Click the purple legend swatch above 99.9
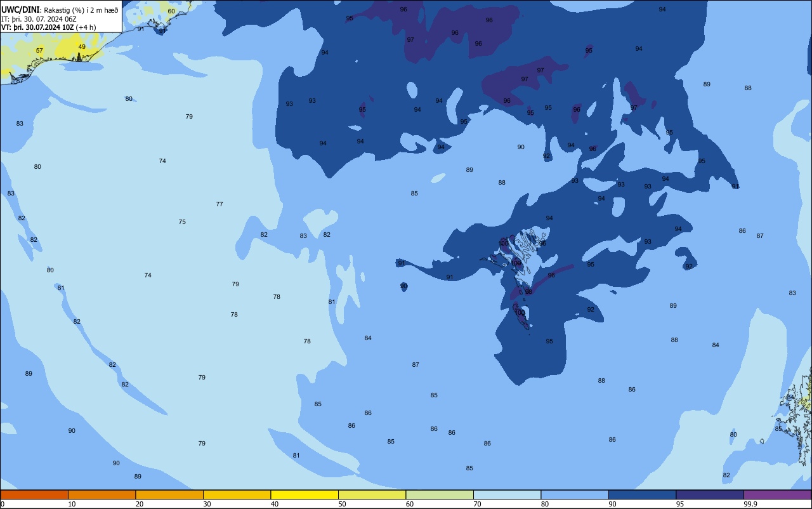Screen dimensions: 812x509 click(x=777, y=494)
